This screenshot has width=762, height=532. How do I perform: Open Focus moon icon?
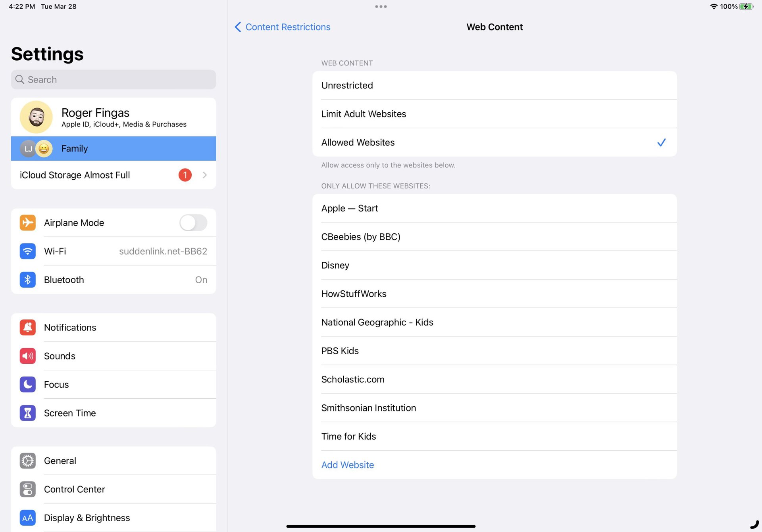pyautogui.click(x=27, y=384)
